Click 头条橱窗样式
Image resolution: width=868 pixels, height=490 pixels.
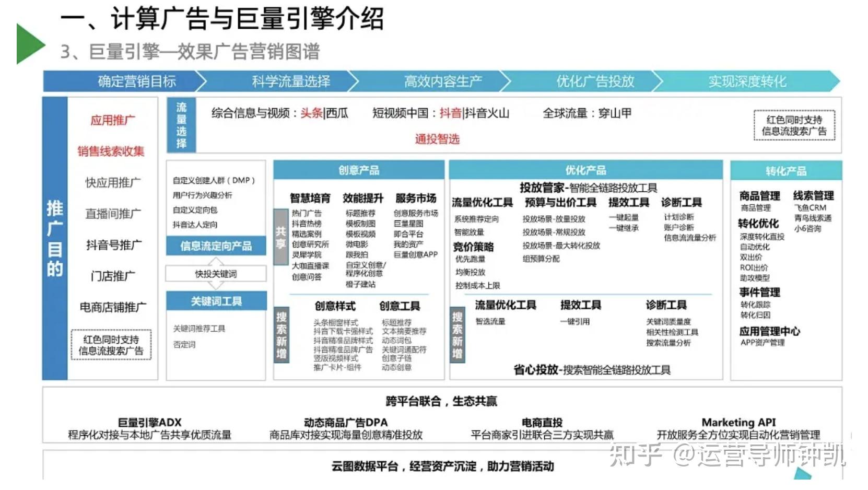[335, 323]
